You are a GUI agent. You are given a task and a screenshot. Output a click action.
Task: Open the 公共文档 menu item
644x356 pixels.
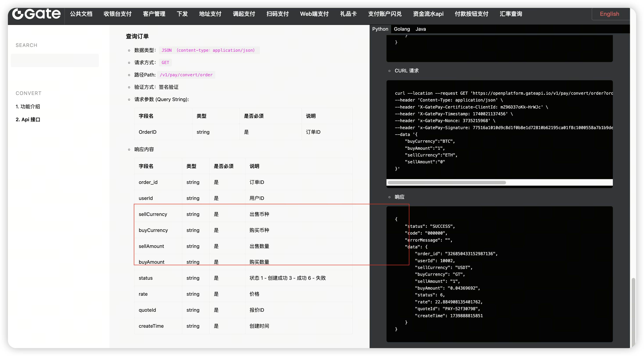click(x=81, y=14)
